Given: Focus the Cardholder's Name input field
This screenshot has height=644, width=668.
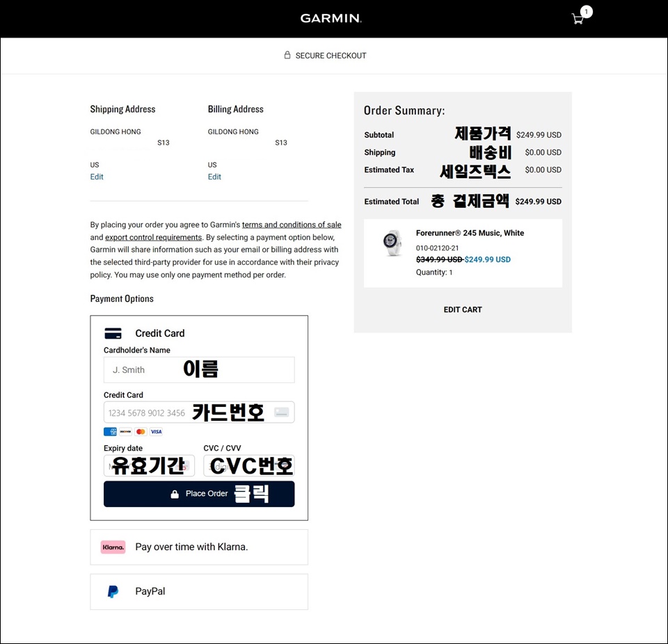Looking at the screenshot, I should pos(199,370).
